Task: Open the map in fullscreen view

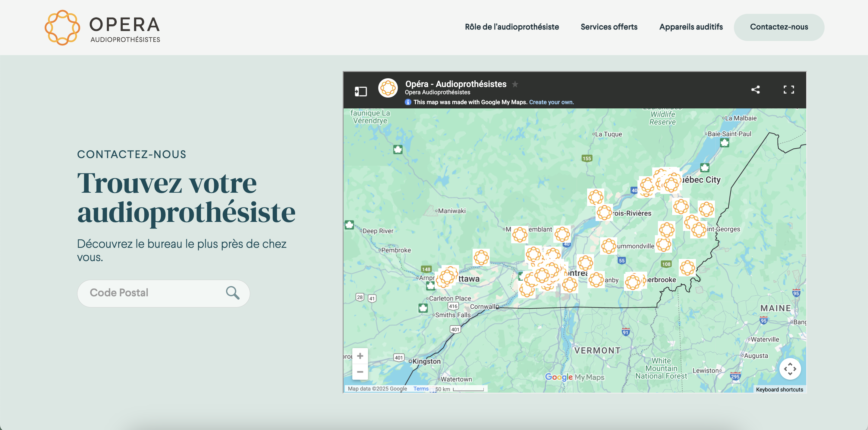Action: pos(788,89)
